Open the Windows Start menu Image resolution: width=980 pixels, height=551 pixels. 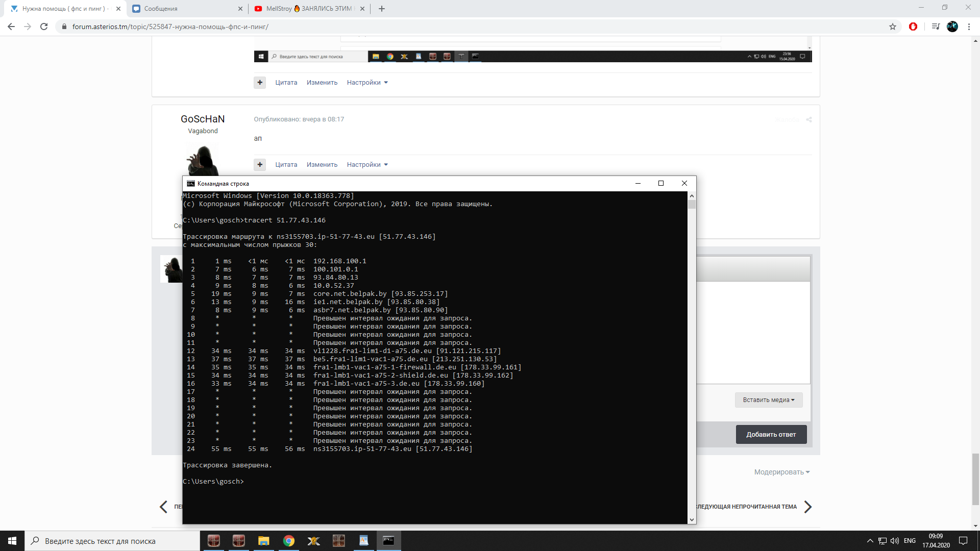tap(12, 541)
